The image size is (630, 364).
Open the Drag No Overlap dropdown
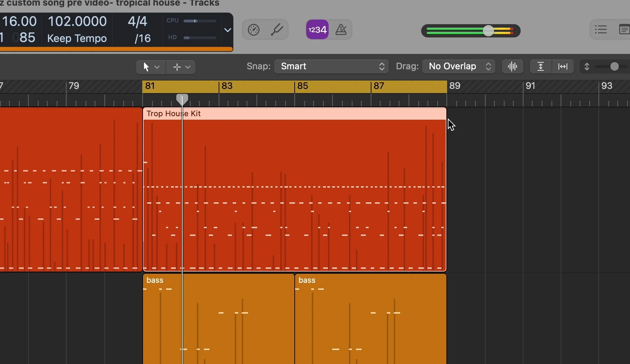pos(458,66)
